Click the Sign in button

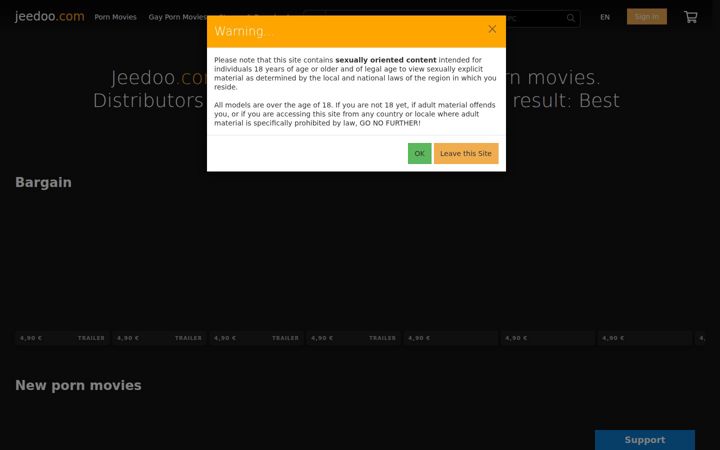pos(647,17)
